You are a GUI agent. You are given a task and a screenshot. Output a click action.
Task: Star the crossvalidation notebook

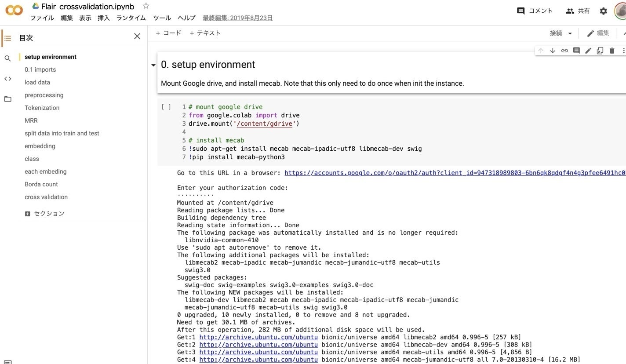click(145, 6)
